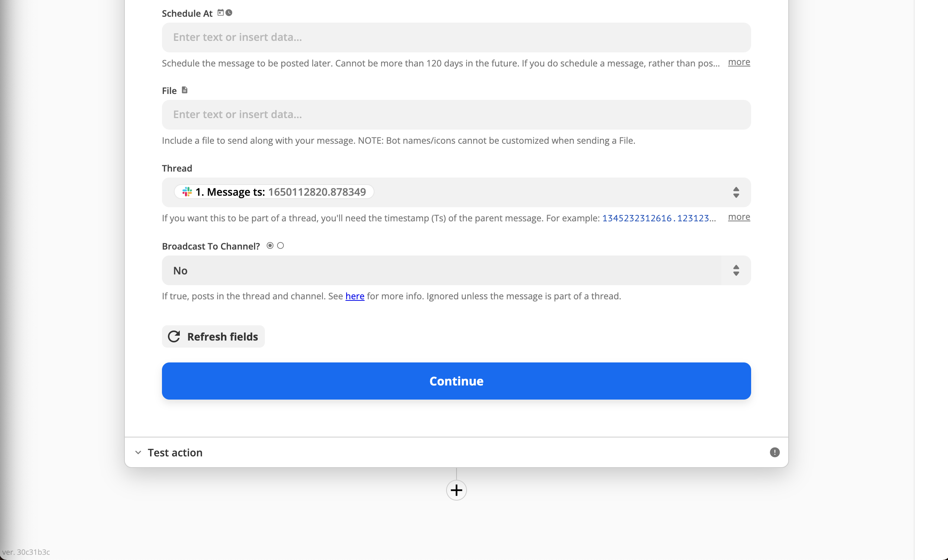Click the warning alert icon on Test action
Viewport: 948px width, 560px height.
[x=775, y=452]
